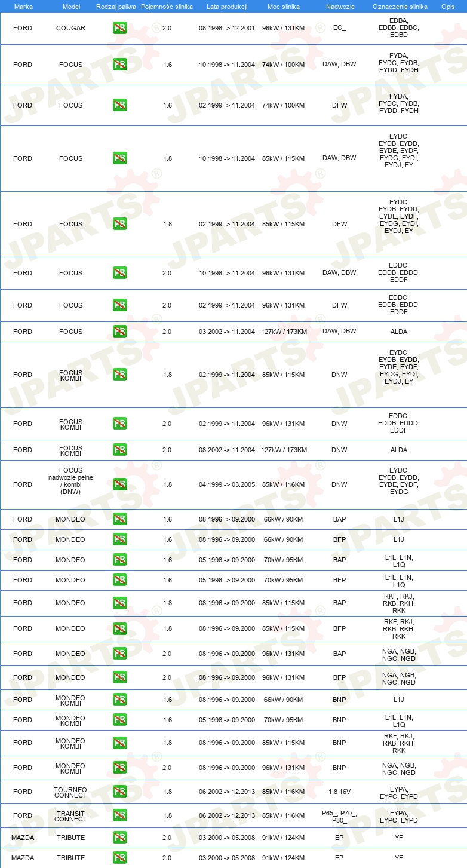Screen dimensions: 467x868
Task: Select the EC_ body cell
Action: tap(339, 28)
